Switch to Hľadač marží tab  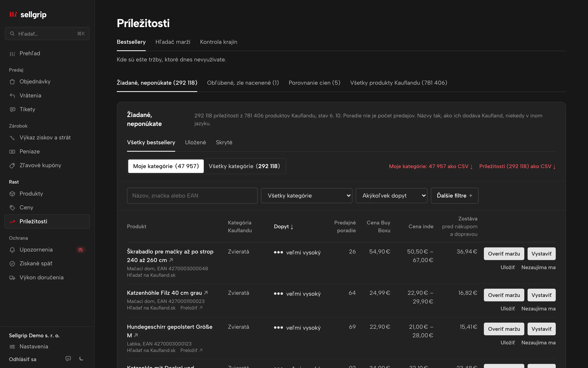click(173, 42)
